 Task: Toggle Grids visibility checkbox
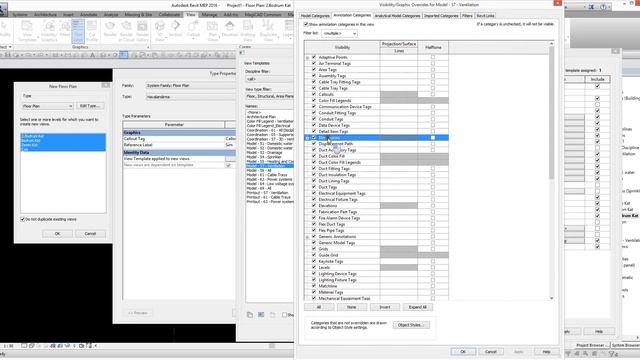[314, 249]
